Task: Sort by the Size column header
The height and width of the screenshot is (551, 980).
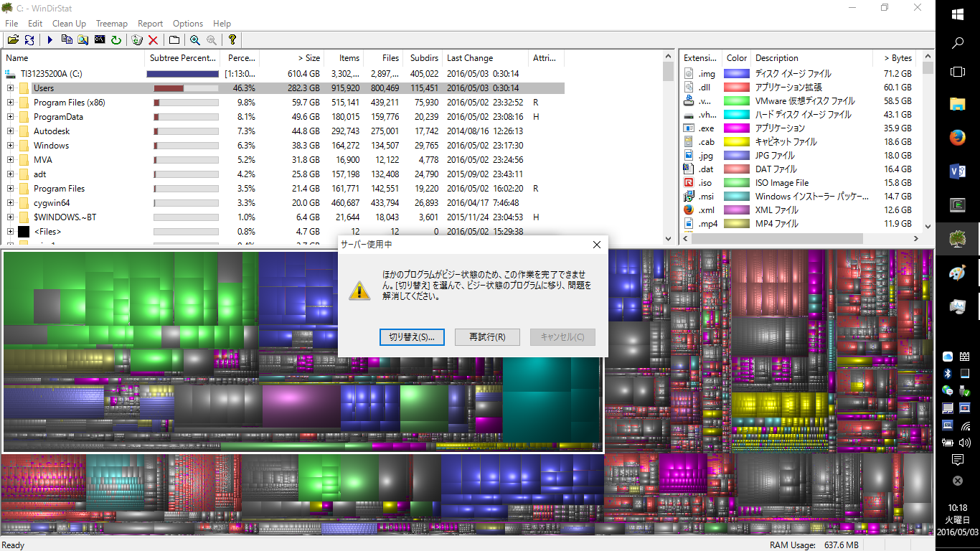Action: 291,58
